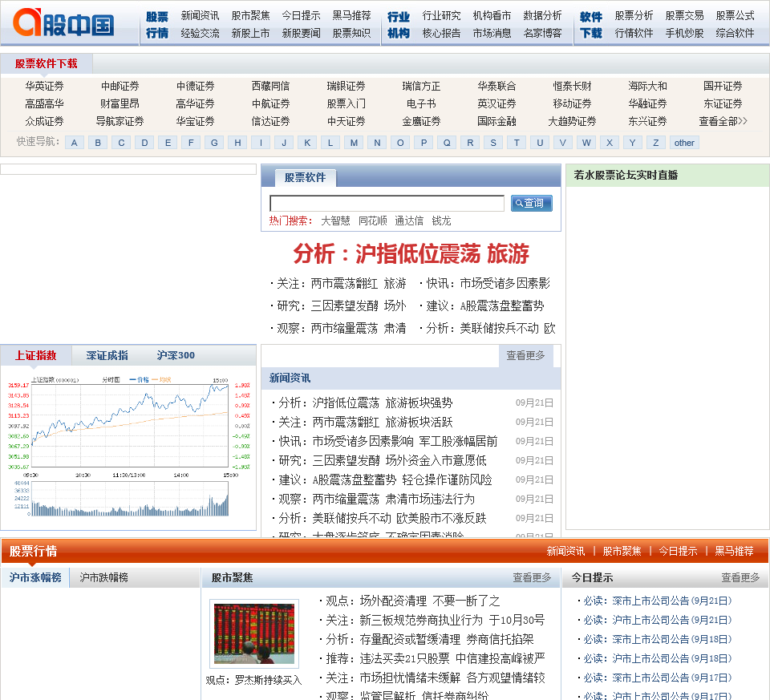Click 黑马推荐 in the orange 股票行情 bar

734,552
